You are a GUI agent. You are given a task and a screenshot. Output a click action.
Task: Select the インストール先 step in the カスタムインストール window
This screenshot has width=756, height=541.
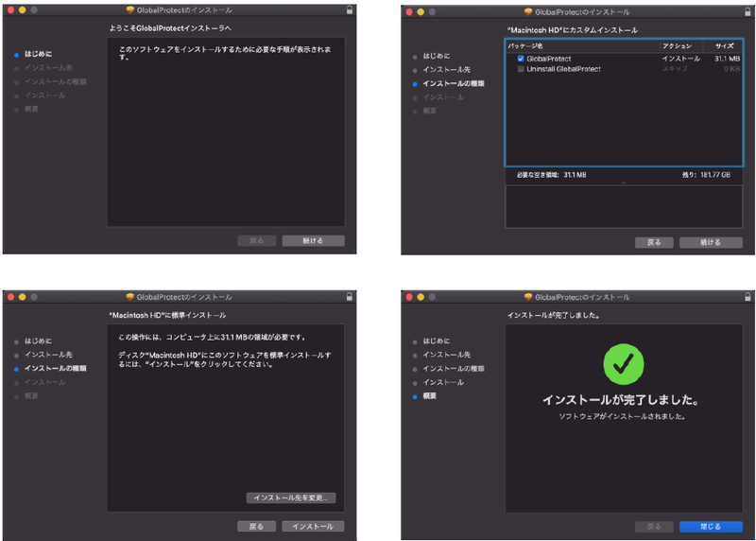[446, 69]
